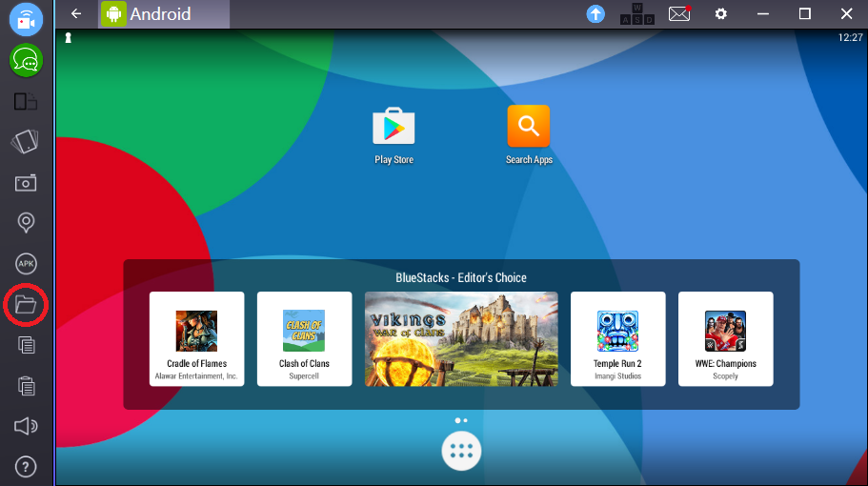868x486 pixels.
Task: Open the Vikings War of Clans banner
Action: point(461,338)
